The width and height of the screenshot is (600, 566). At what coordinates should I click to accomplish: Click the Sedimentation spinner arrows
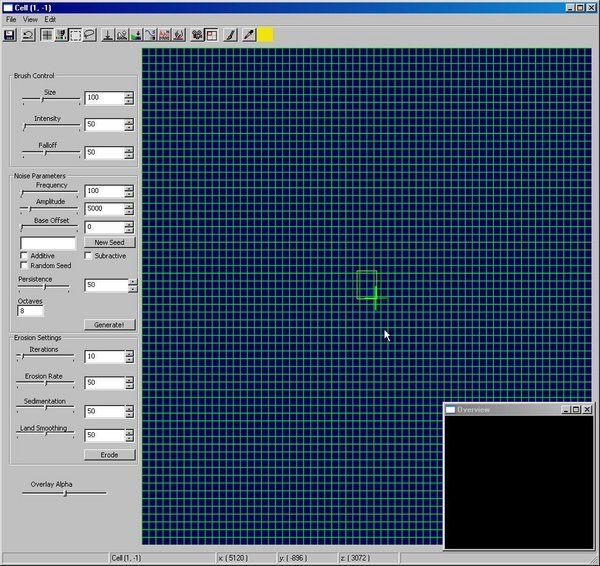click(129, 411)
